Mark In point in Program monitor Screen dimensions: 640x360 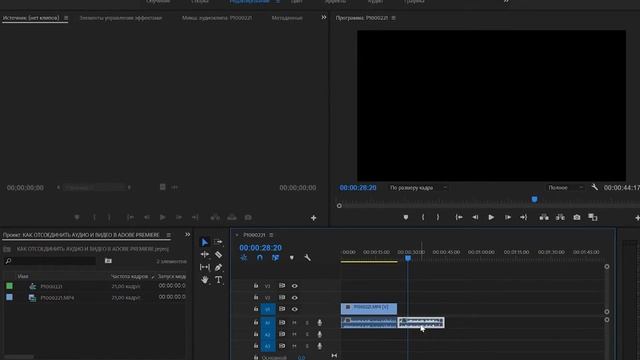423,218
